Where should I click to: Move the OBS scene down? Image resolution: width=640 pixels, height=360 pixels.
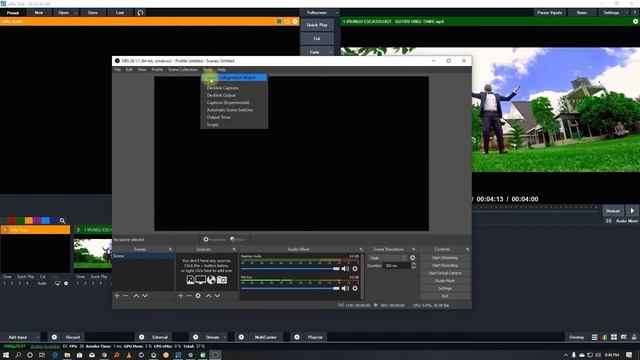coord(145,296)
